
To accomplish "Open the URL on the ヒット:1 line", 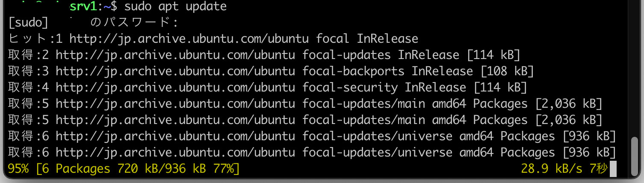I will (189, 39).
